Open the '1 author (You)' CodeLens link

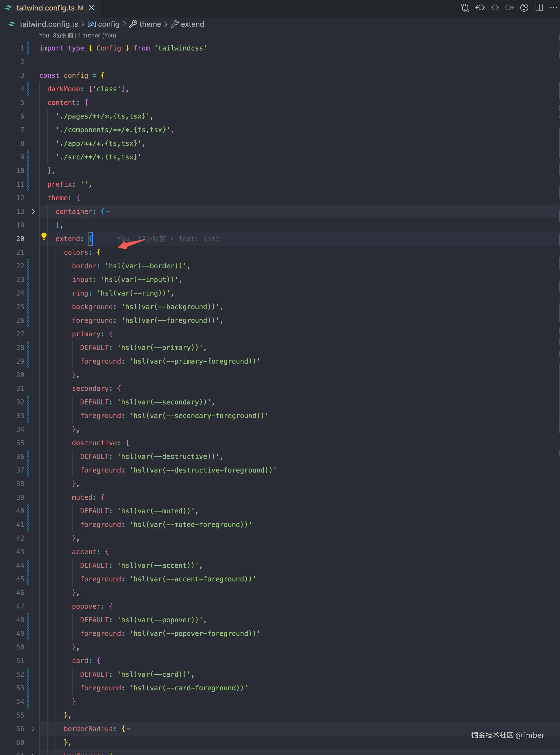pos(97,35)
